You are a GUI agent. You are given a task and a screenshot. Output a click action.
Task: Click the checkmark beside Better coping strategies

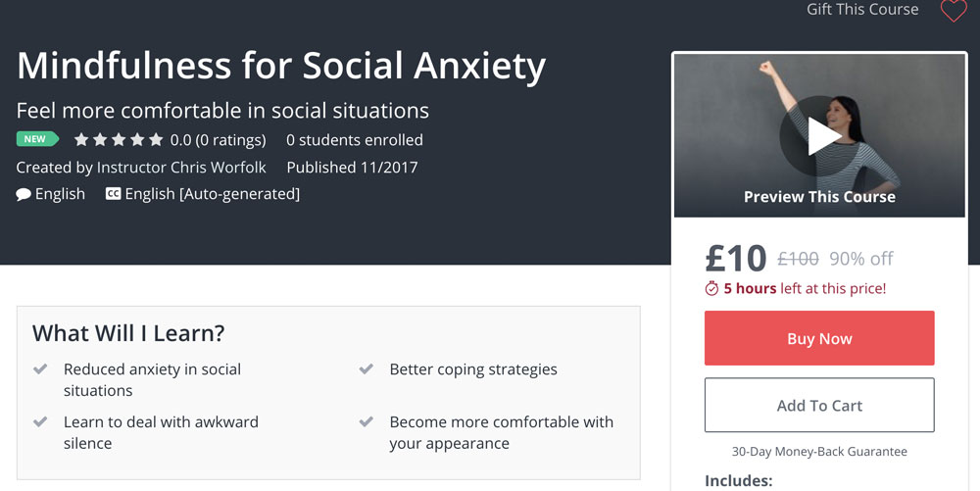367,369
